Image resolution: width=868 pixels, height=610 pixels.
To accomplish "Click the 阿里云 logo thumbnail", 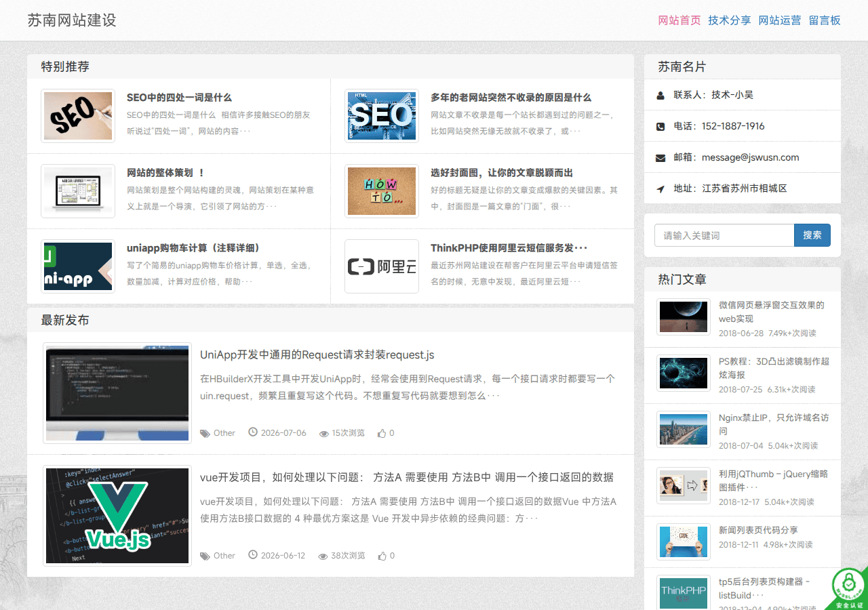I will tap(382, 266).
